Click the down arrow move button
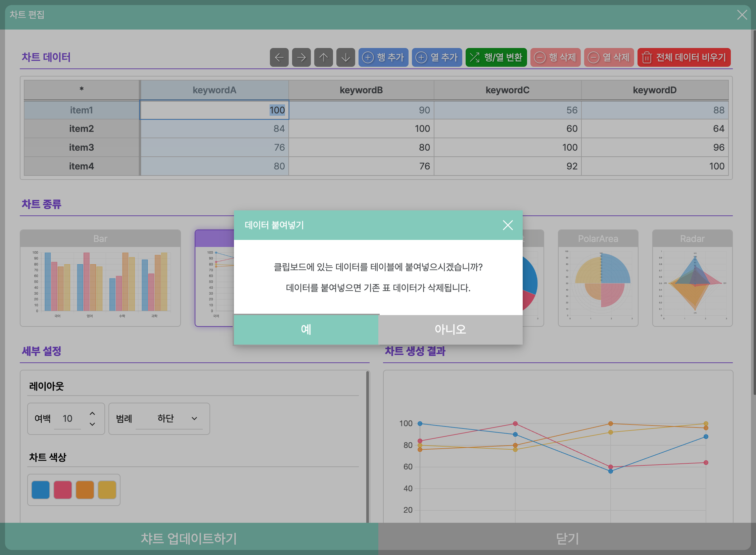This screenshot has height=555, width=756. pos(345,57)
